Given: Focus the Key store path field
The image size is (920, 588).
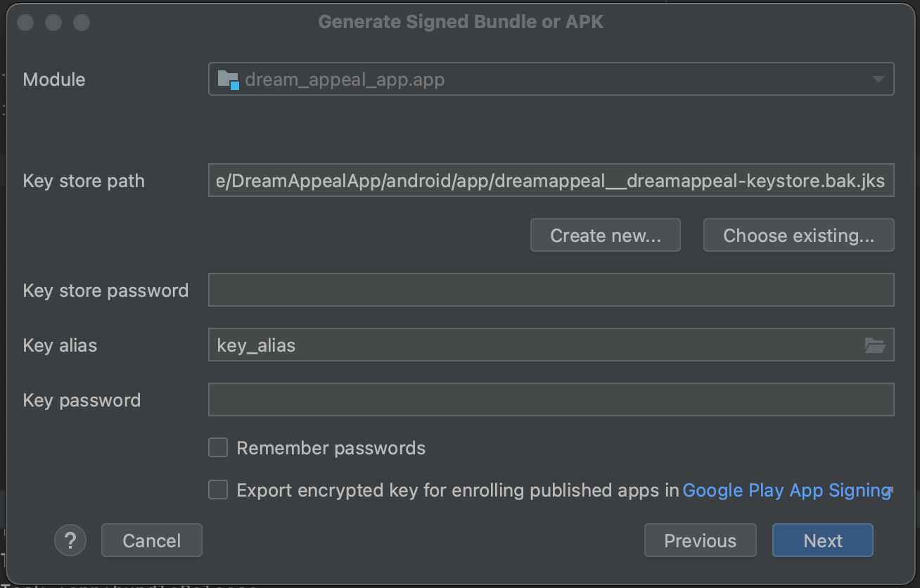Looking at the screenshot, I should 551,181.
